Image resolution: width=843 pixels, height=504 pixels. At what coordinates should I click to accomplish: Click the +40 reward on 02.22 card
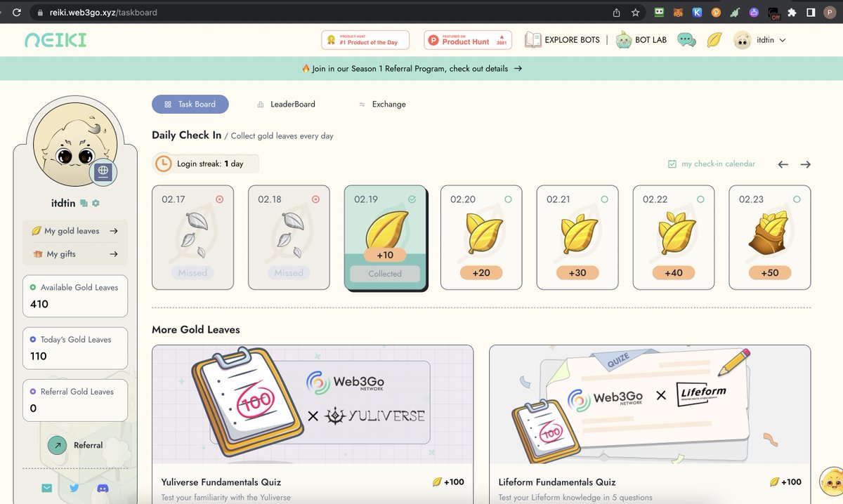[674, 273]
